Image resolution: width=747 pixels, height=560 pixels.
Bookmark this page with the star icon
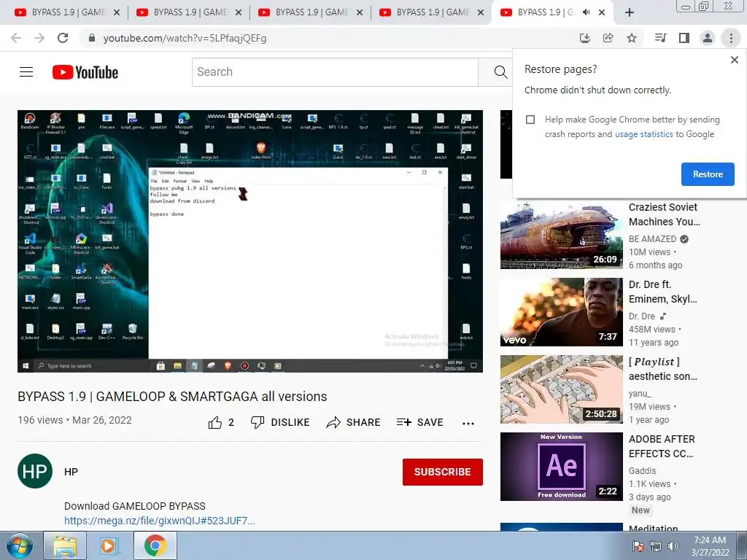(632, 38)
